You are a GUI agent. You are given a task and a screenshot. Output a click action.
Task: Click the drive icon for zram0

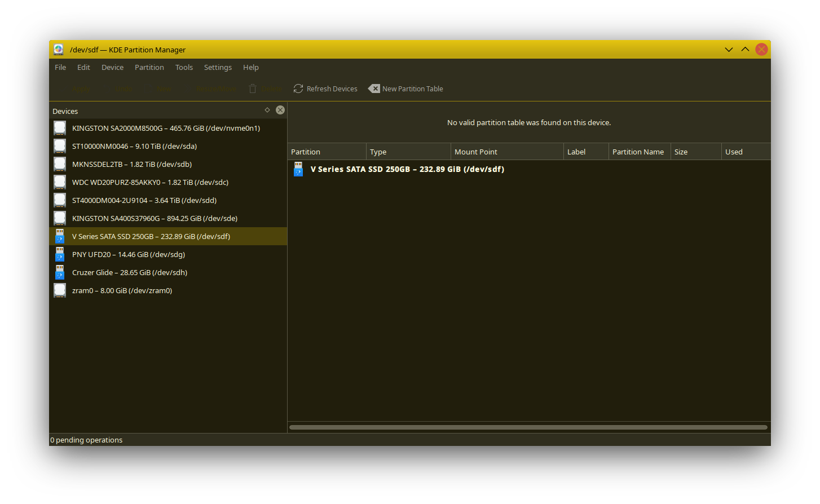[x=60, y=290]
